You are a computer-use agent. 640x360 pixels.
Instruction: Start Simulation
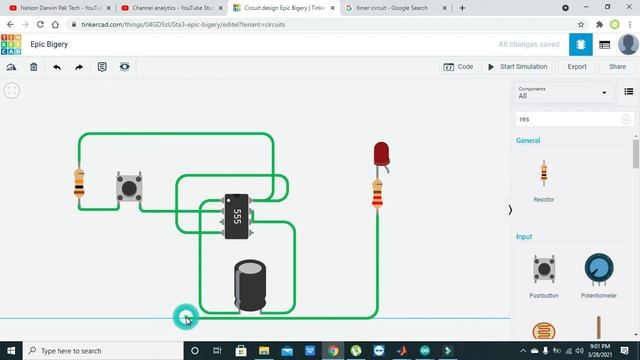point(518,67)
